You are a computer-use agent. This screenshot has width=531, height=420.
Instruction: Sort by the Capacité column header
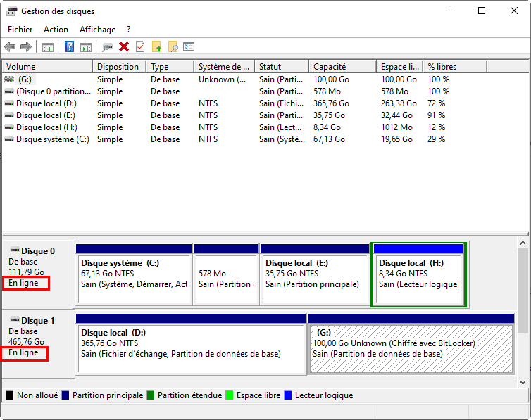342,67
